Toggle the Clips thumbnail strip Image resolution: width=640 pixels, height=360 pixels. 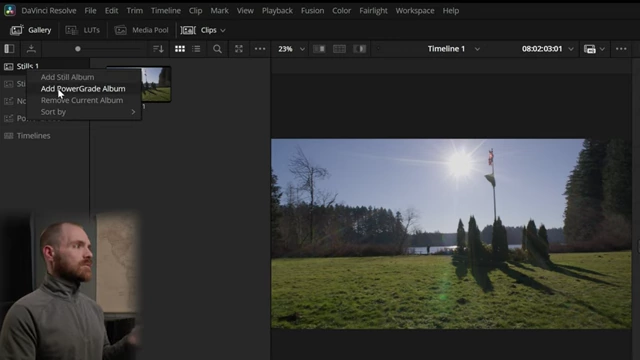(x=198, y=30)
